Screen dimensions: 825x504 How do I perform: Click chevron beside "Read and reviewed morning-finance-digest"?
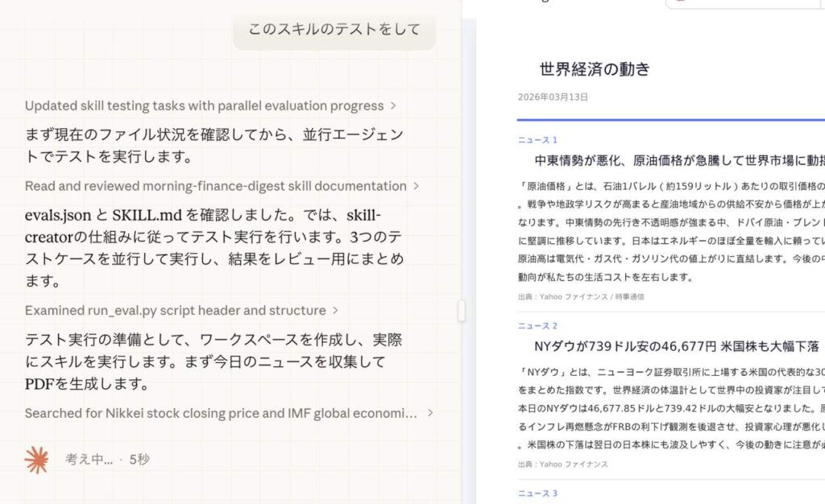[x=416, y=186]
